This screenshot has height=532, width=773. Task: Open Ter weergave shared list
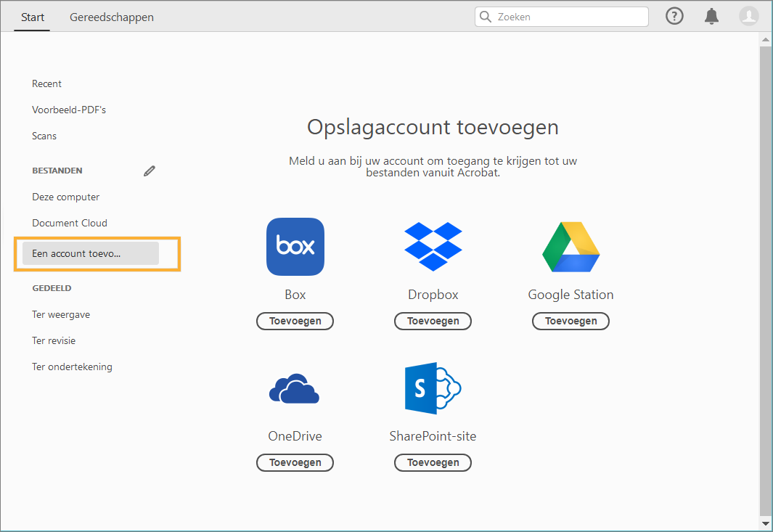[61, 314]
